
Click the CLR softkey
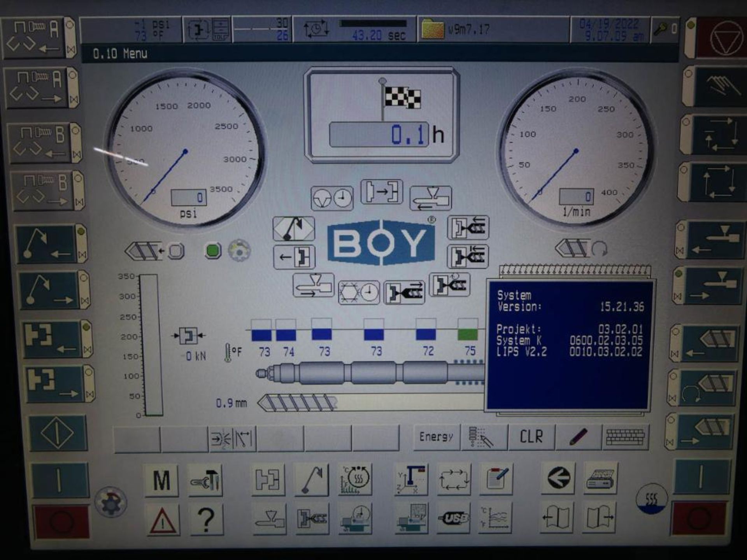click(531, 436)
